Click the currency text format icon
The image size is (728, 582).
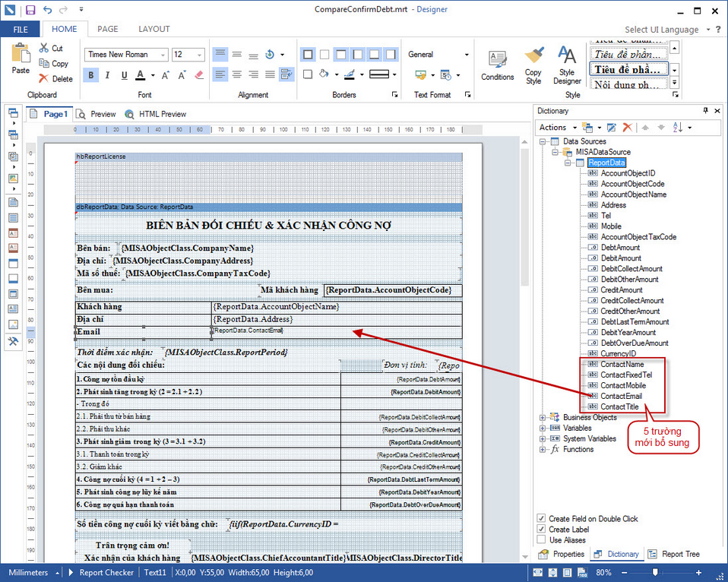(x=421, y=74)
